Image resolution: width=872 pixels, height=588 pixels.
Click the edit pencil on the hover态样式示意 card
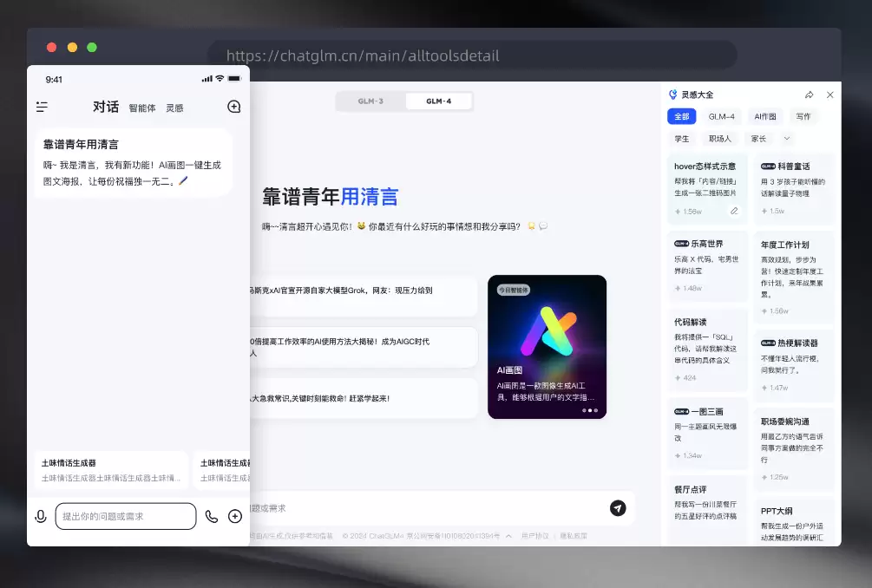point(734,211)
